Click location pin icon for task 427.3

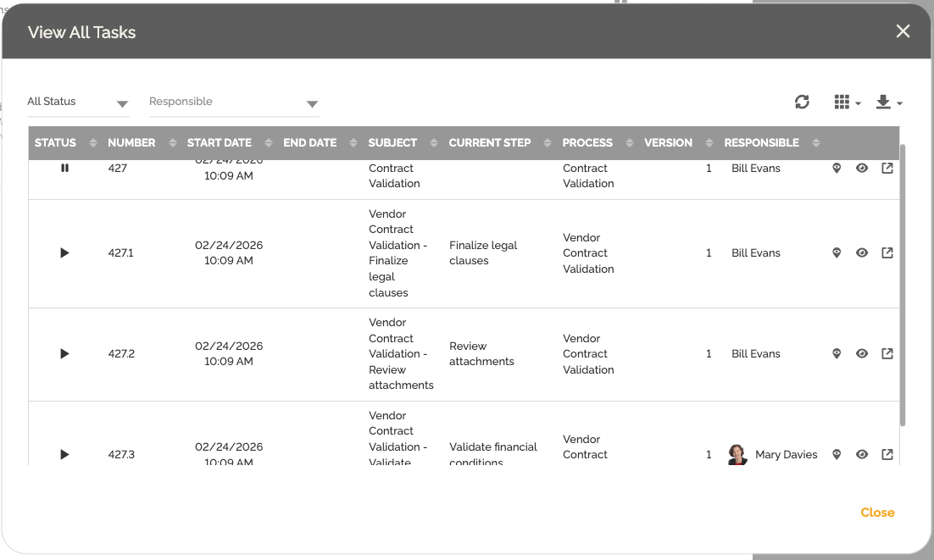point(837,455)
